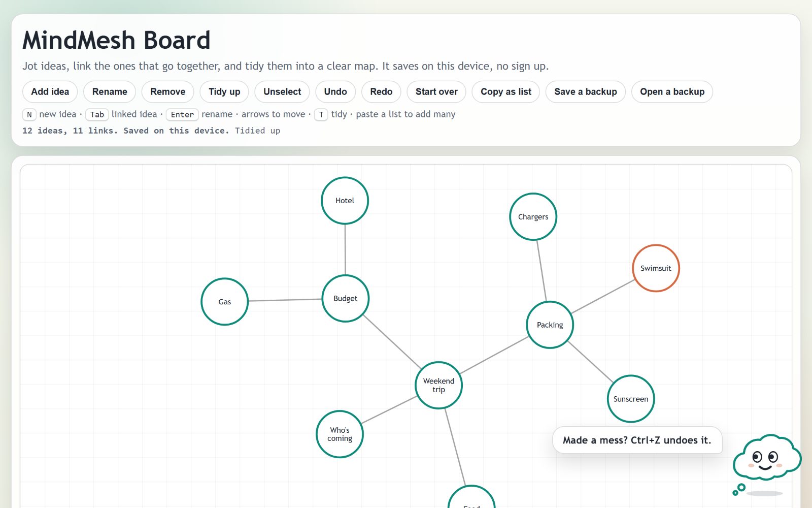Screen dimensions: 812x508
Task: Undo the last change
Action: point(335,92)
